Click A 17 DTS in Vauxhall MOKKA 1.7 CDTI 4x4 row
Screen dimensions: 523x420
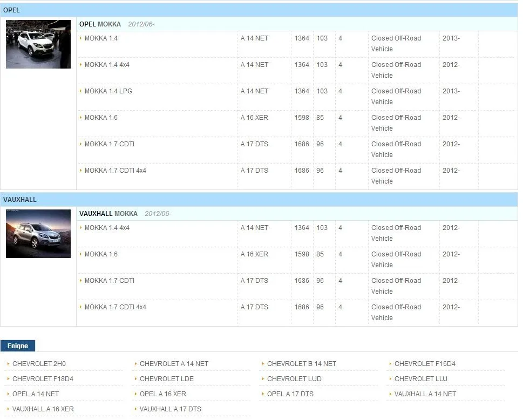point(254,307)
